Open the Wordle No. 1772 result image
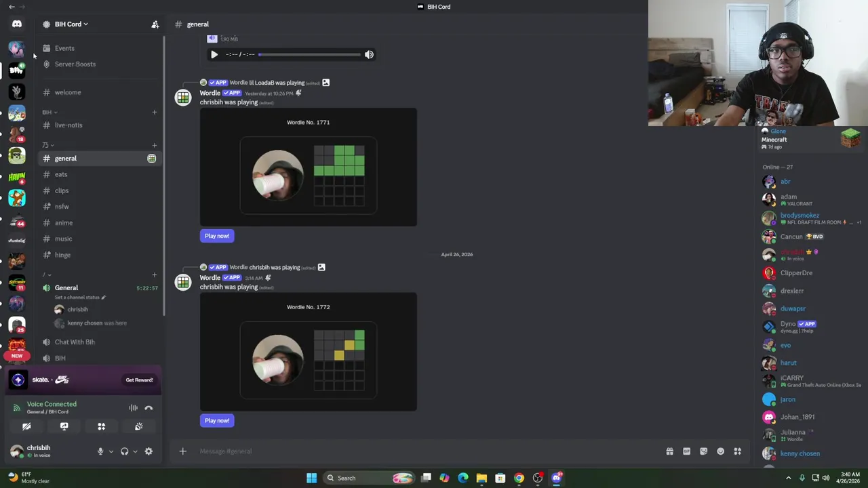The height and width of the screenshot is (488, 868). 309,352
